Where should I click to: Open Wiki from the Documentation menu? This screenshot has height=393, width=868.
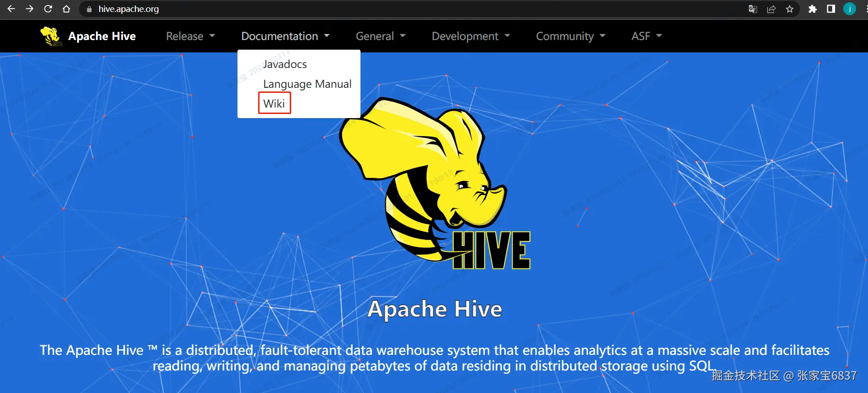pyautogui.click(x=274, y=103)
